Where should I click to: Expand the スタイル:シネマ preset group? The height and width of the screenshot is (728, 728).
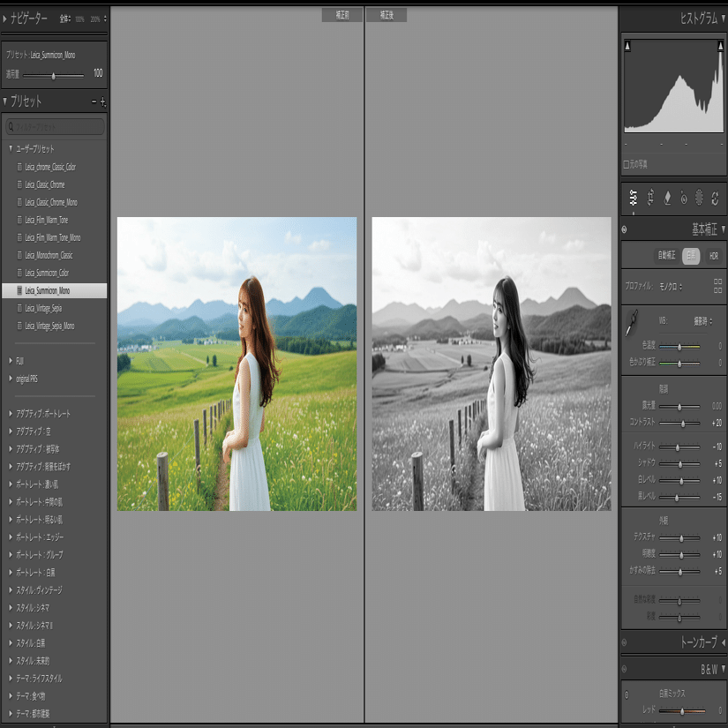click(x=11, y=607)
